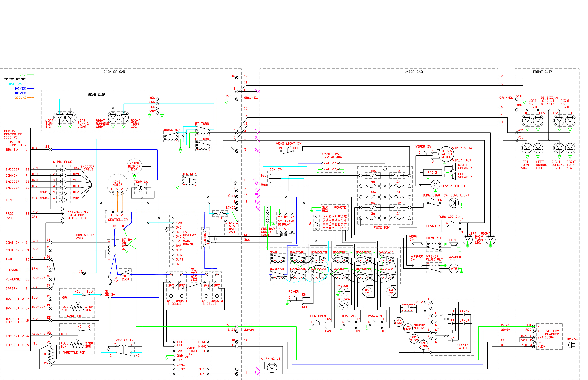Click the TURN SIG SW. label
This screenshot has width=588, height=380.
tap(449, 217)
